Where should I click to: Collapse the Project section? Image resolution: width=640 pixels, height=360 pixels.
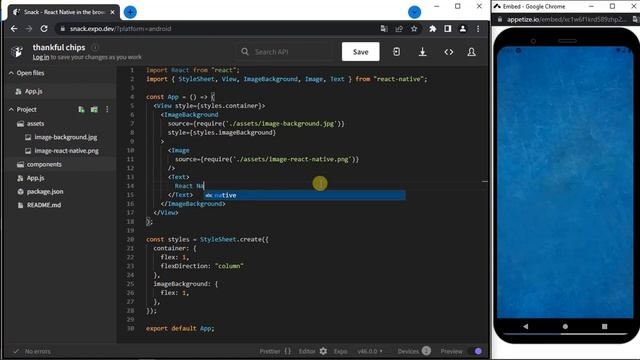coord(23,109)
